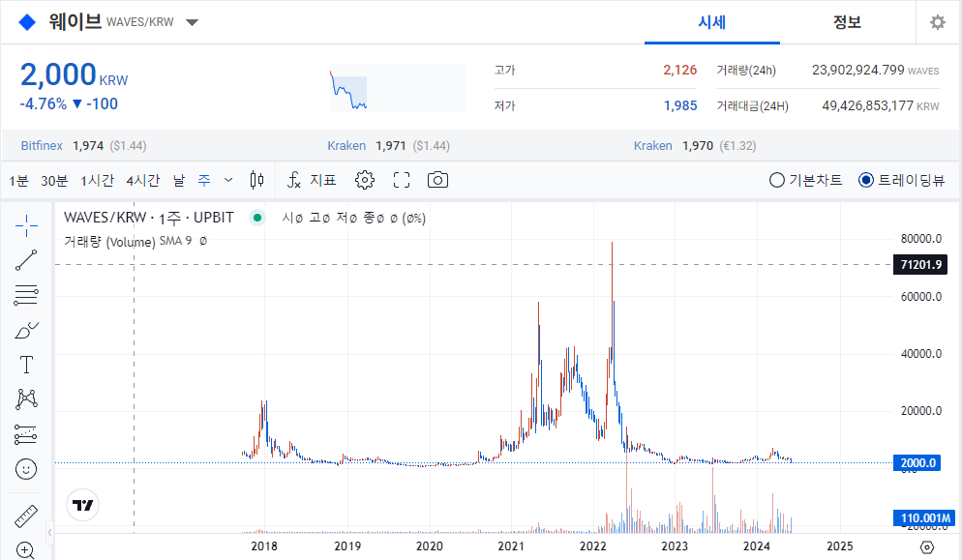962x560 pixels.
Task: Select the crosshair cursor tool
Action: point(26,226)
